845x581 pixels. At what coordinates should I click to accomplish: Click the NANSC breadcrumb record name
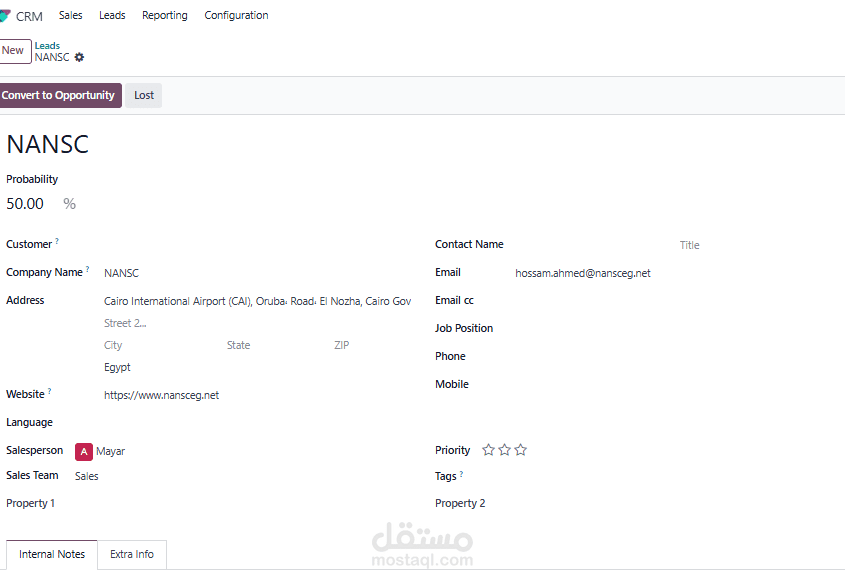click(x=52, y=57)
